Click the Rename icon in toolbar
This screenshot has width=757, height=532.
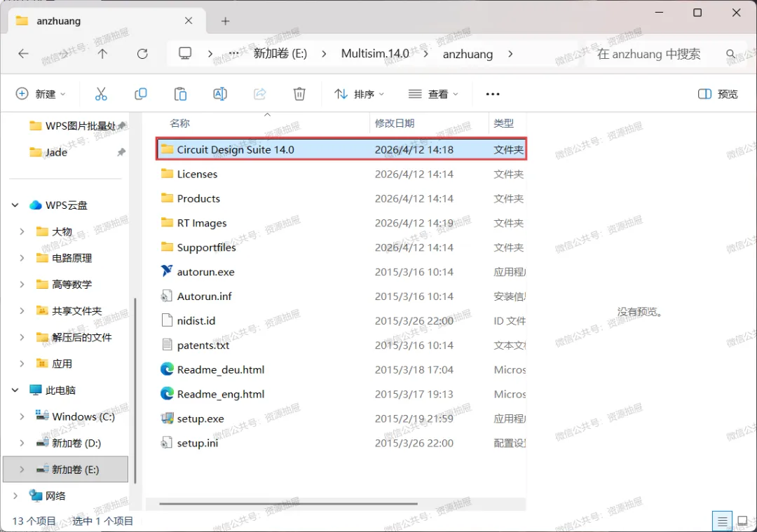click(x=220, y=94)
